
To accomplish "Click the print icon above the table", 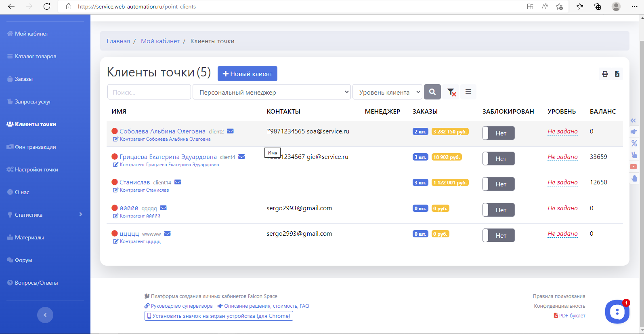I will (x=605, y=74).
